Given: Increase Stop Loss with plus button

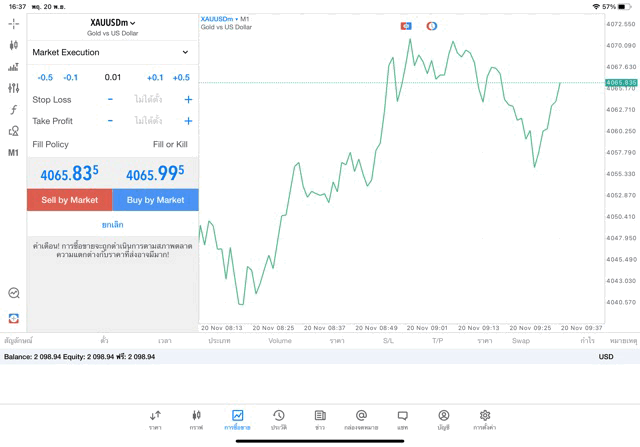Looking at the screenshot, I should point(188,99).
